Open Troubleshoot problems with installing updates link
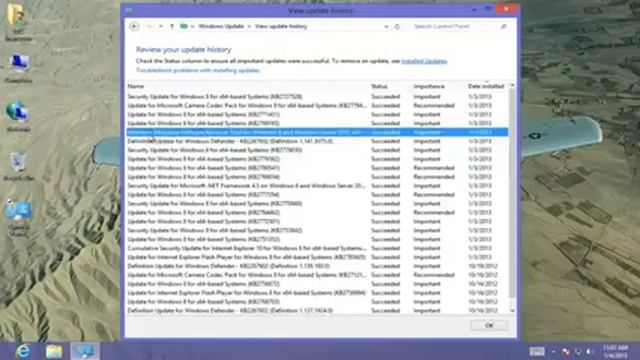Image resolution: width=640 pixels, height=360 pixels. 198,70
